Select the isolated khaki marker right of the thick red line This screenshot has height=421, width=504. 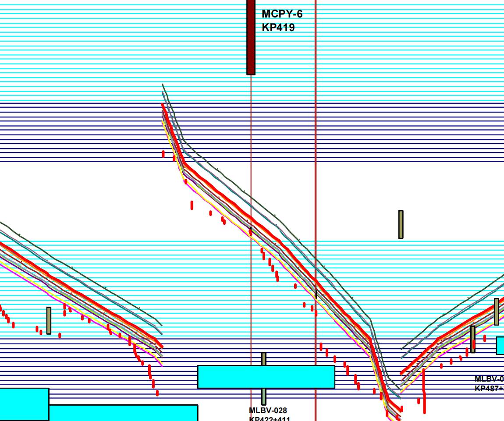click(x=401, y=224)
